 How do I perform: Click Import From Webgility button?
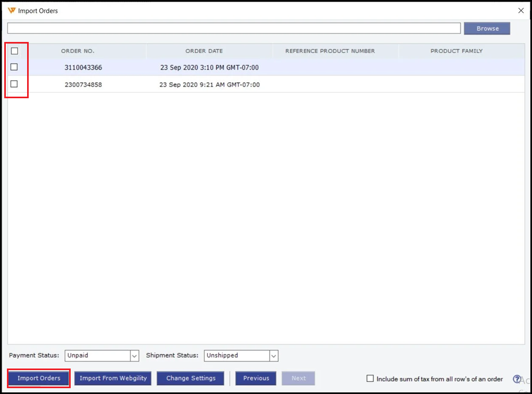(113, 379)
